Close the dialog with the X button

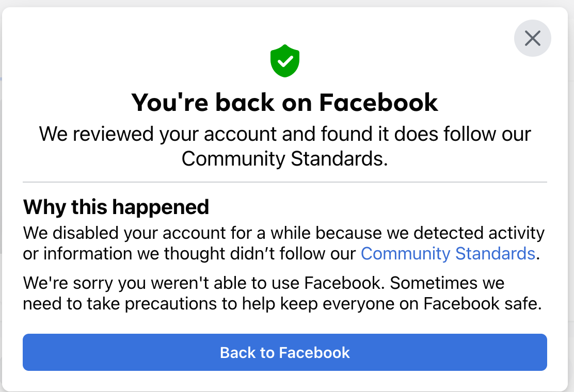click(x=533, y=38)
